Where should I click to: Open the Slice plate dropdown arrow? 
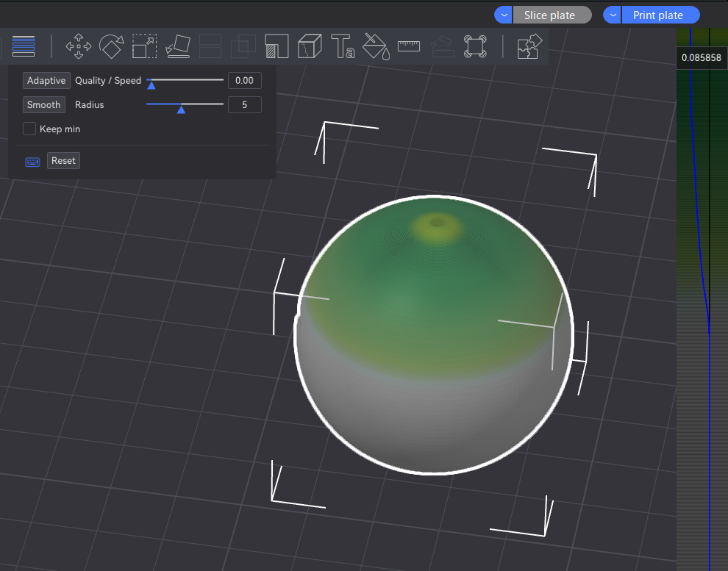(x=503, y=14)
